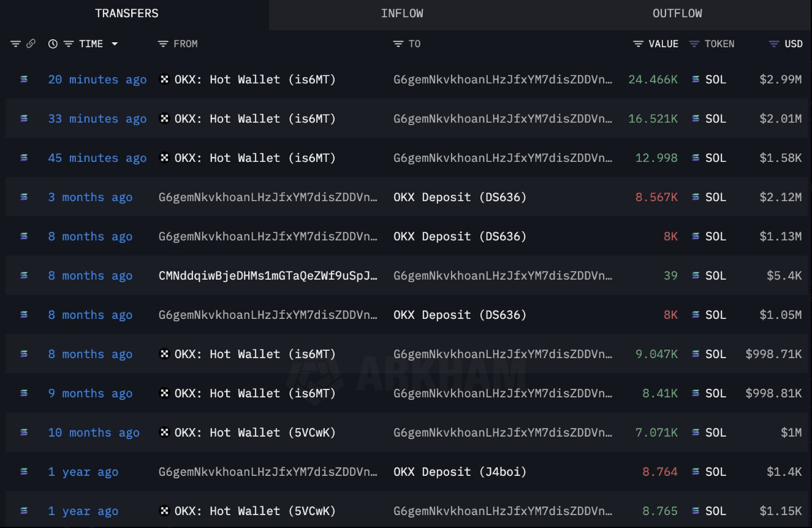The height and width of the screenshot is (528, 812).
Task: Click SOL token icon in the $2.12M row
Action: (x=696, y=197)
